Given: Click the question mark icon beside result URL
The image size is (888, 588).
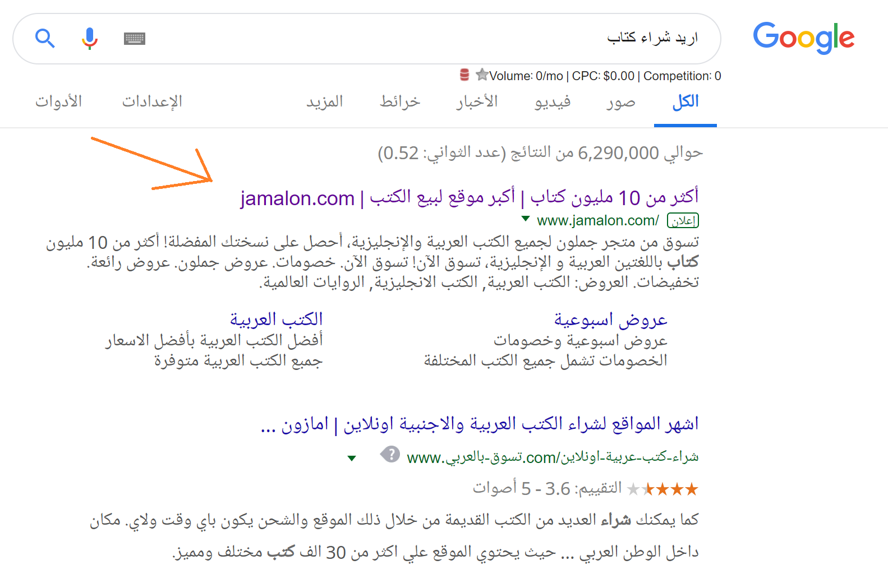Looking at the screenshot, I should [390, 454].
